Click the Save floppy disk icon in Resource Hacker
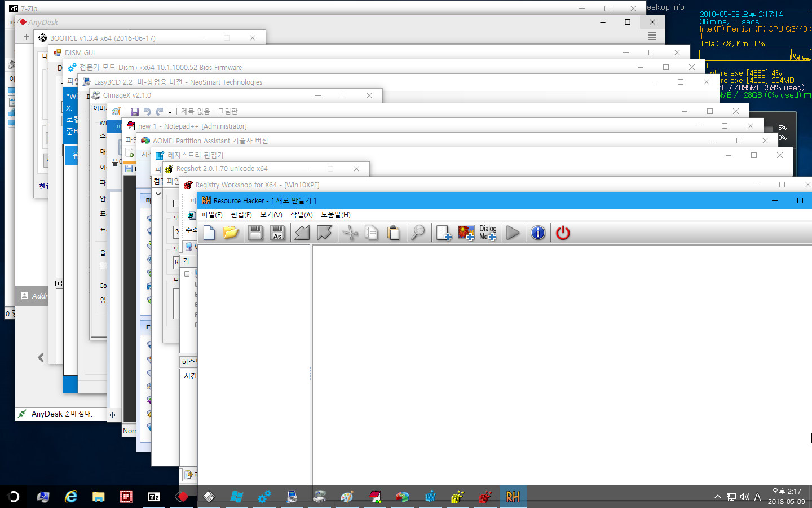The height and width of the screenshot is (508, 812). click(x=255, y=233)
